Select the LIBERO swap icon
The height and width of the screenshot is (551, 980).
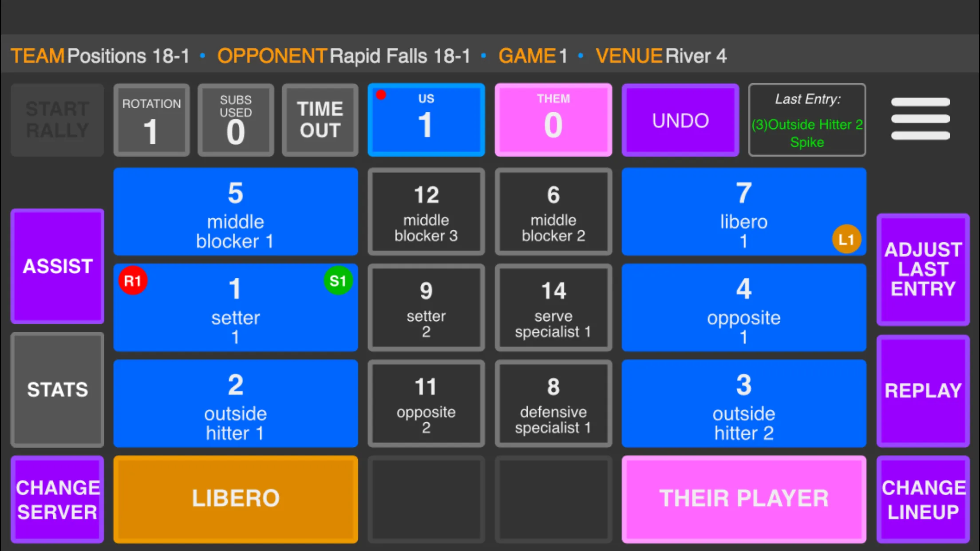pos(846,240)
